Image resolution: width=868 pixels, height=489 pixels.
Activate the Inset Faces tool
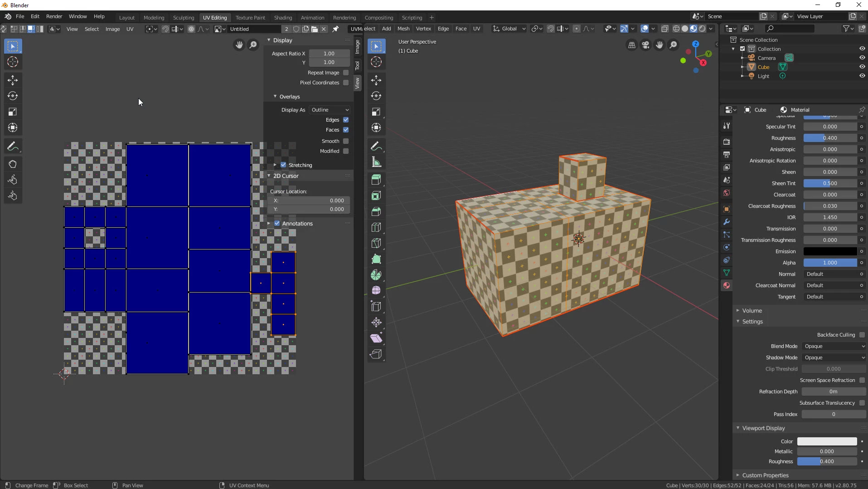pos(376,196)
